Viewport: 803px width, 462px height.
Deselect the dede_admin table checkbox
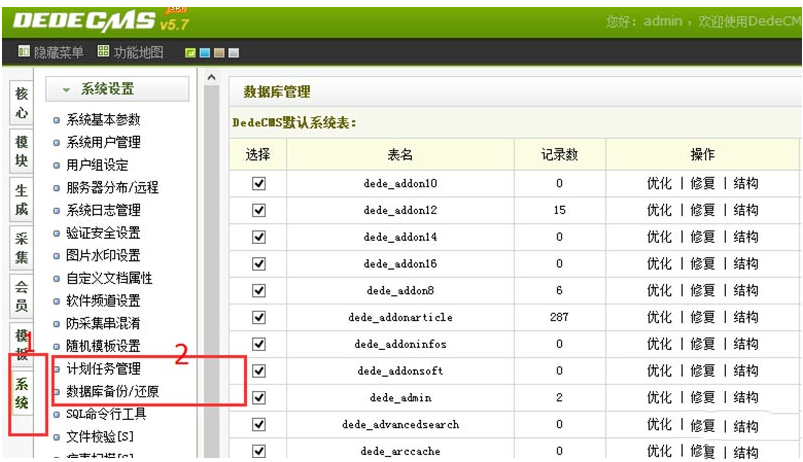coord(259,397)
